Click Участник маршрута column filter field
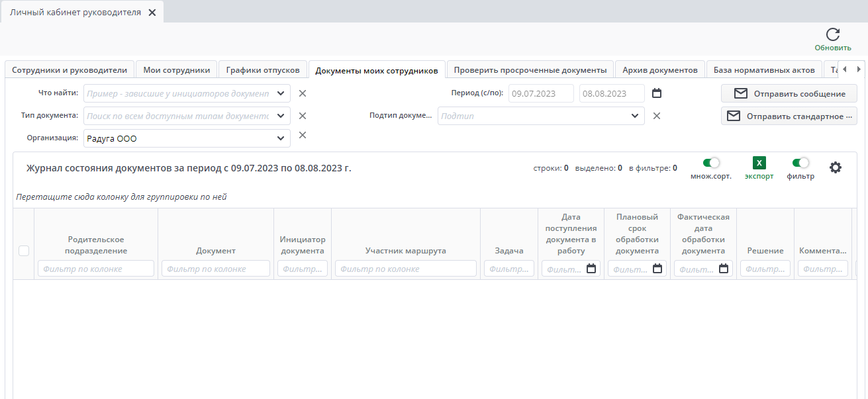 point(406,269)
